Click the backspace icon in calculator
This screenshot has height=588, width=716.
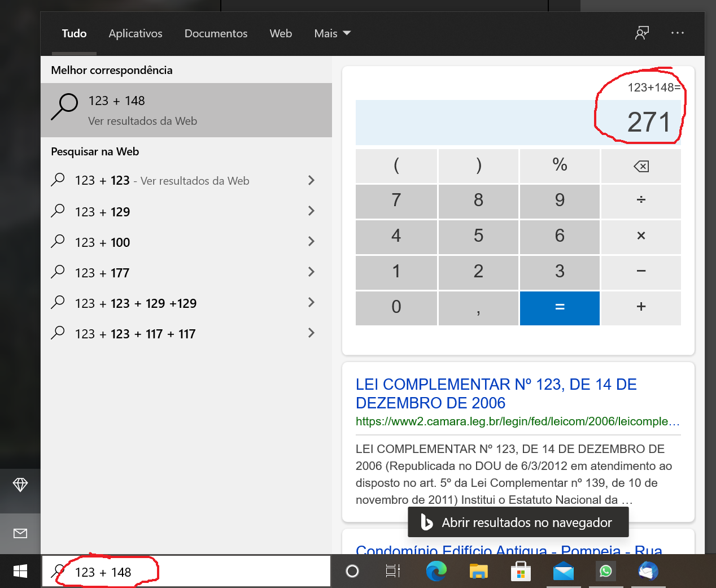641,166
